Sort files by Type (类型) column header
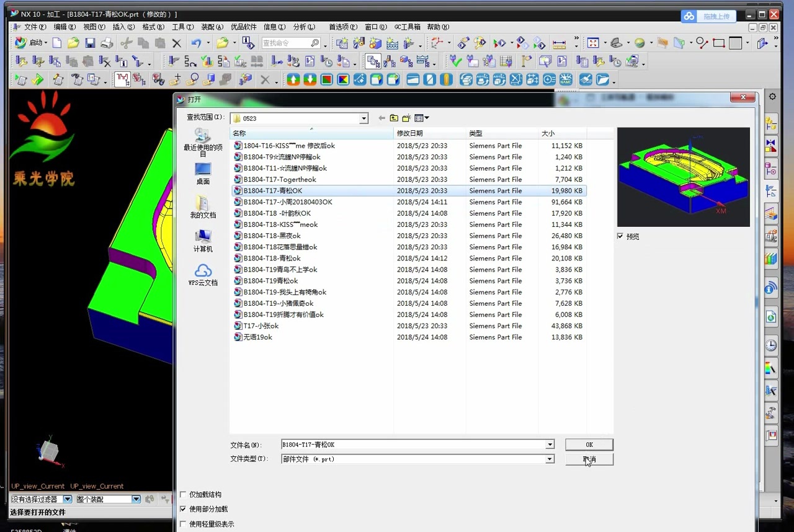The height and width of the screenshot is (532, 794). coord(502,133)
